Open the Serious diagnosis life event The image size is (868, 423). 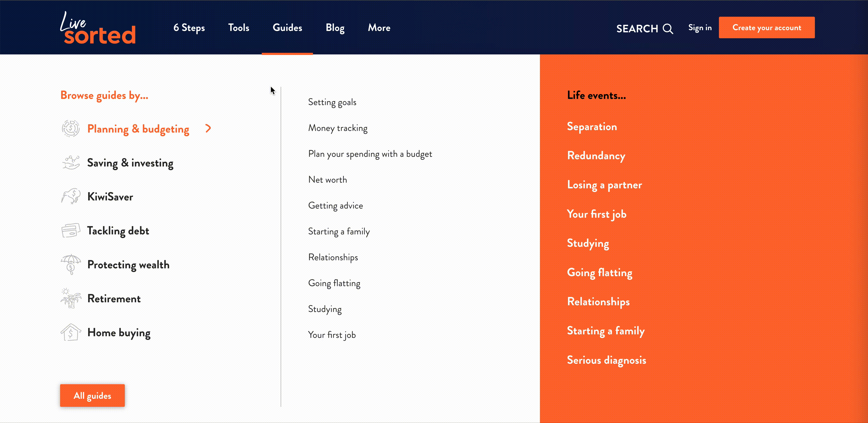coord(606,360)
